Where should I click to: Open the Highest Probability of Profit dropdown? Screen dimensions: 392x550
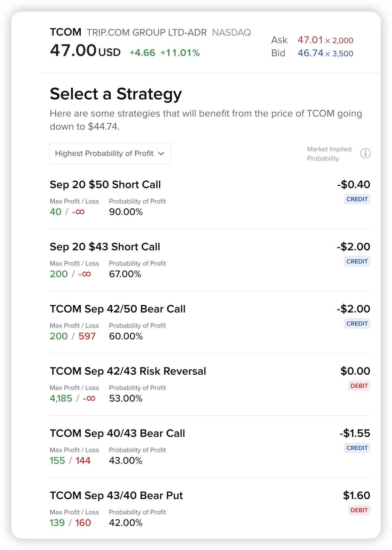(110, 153)
